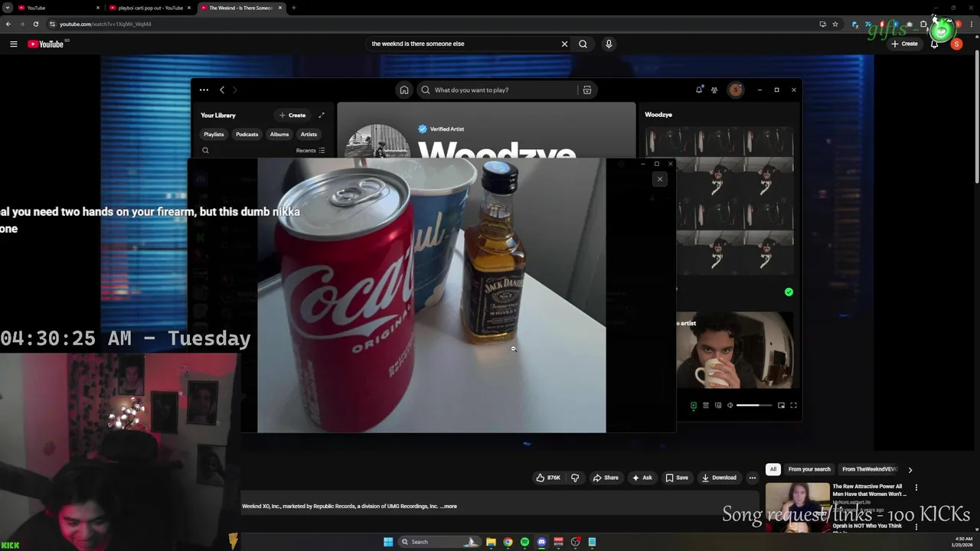Click Spotify's What do you want to play field

pos(498,90)
